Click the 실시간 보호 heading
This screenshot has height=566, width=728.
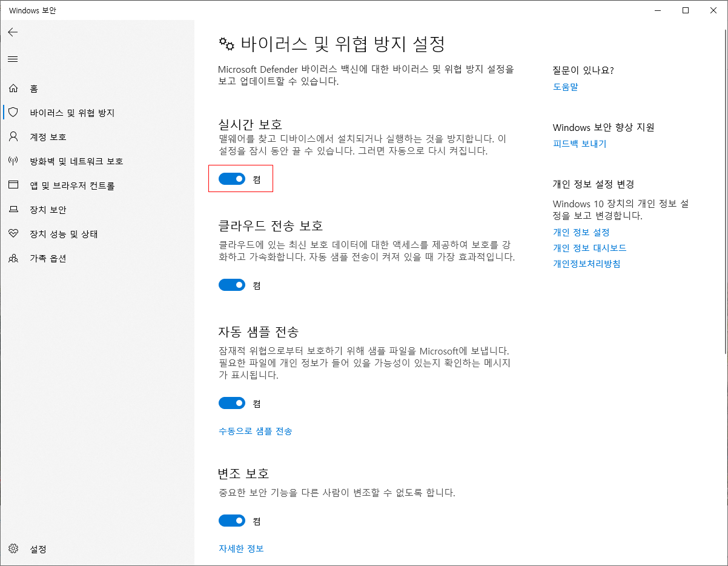pos(250,124)
